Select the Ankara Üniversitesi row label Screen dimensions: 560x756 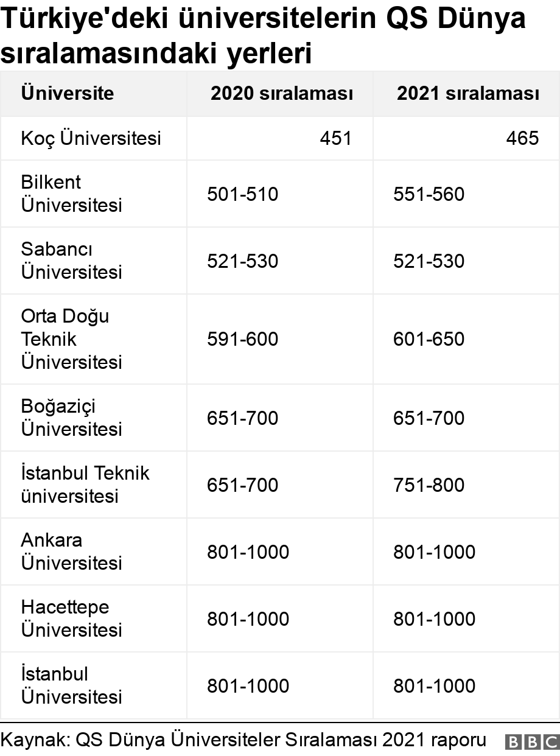pyautogui.click(x=71, y=551)
